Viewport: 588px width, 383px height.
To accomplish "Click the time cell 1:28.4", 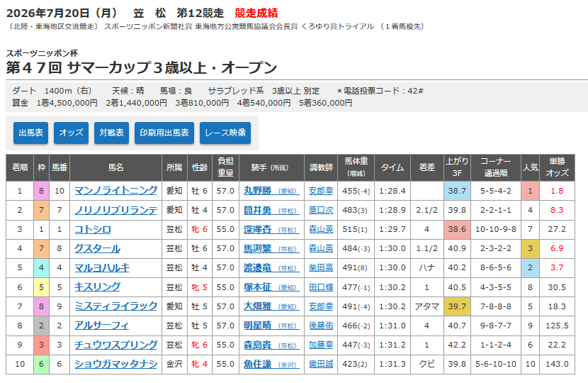I will point(392,191).
